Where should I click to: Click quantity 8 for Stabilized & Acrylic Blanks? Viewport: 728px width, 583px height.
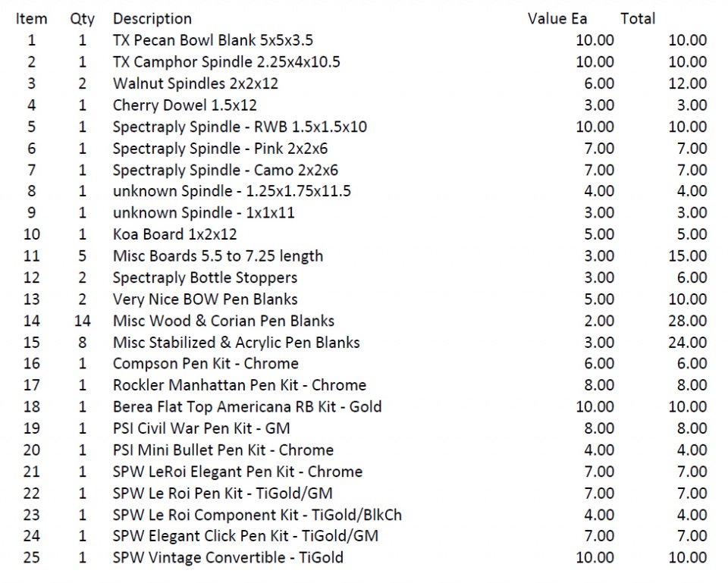tap(82, 343)
